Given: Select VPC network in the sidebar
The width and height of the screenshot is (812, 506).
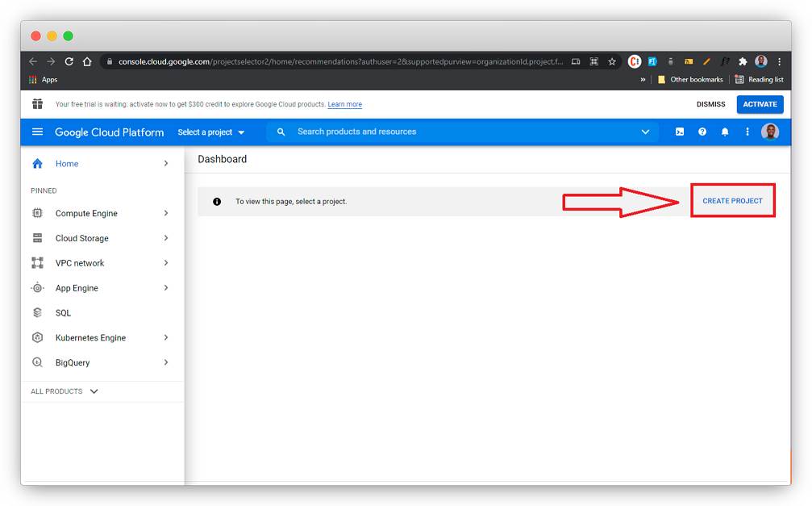Looking at the screenshot, I should [x=102, y=263].
